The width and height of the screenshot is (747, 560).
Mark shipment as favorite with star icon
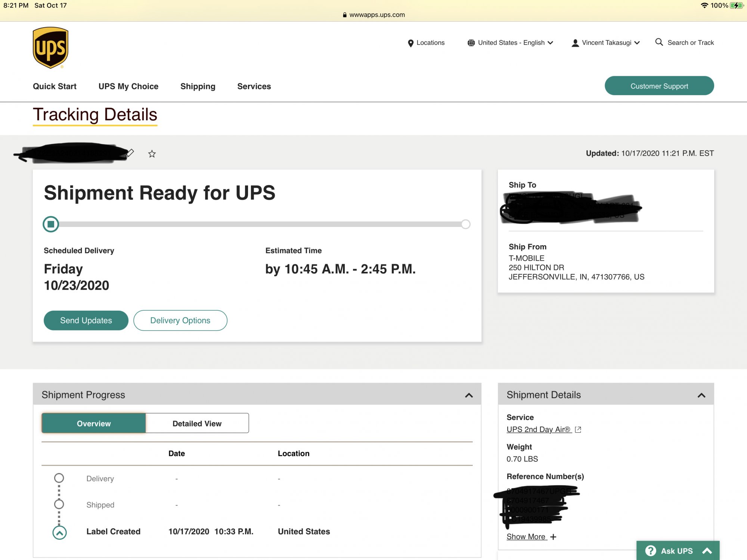click(x=152, y=154)
